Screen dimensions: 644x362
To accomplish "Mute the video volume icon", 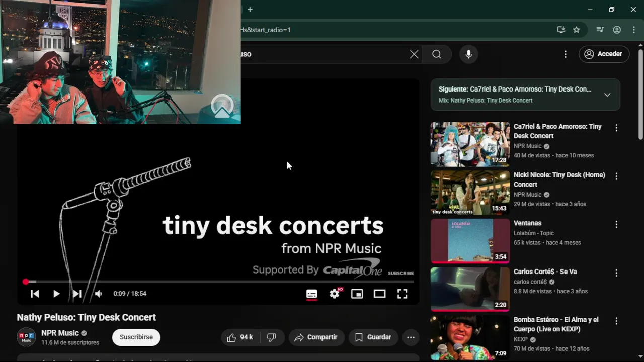I will coord(99,294).
